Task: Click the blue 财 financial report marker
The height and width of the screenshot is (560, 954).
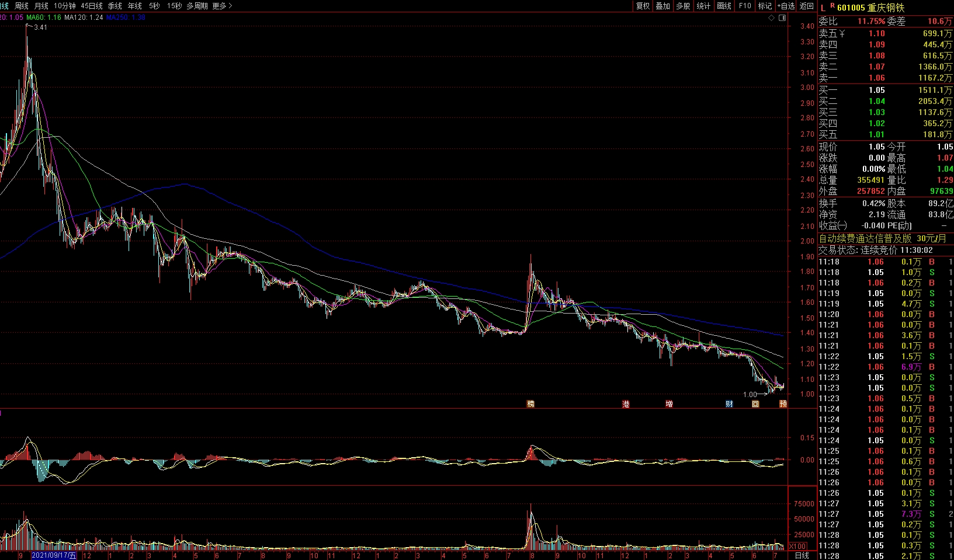Action: tap(729, 404)
